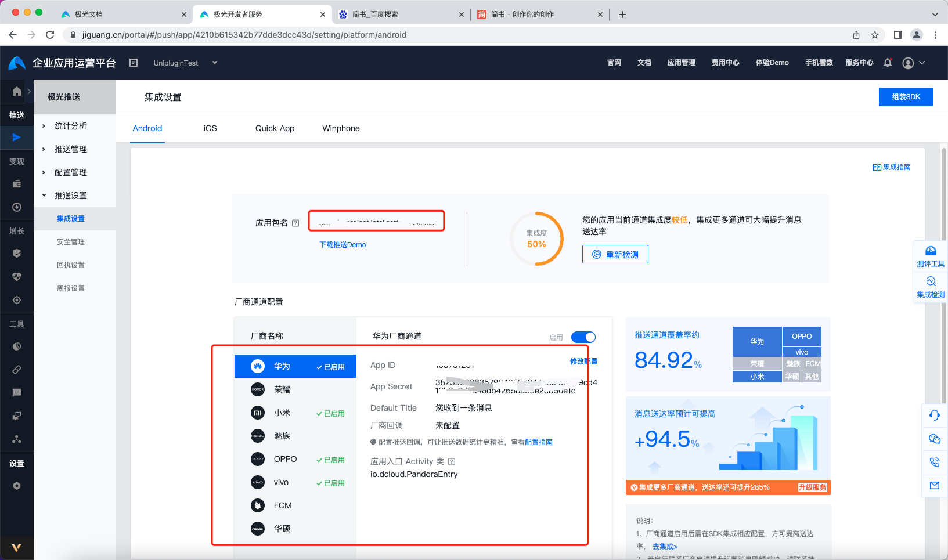This screenshot has width=948, height=560.
Task: Open the WeChat contact icon
Action: pyautogui.click(x=935, y=439)
